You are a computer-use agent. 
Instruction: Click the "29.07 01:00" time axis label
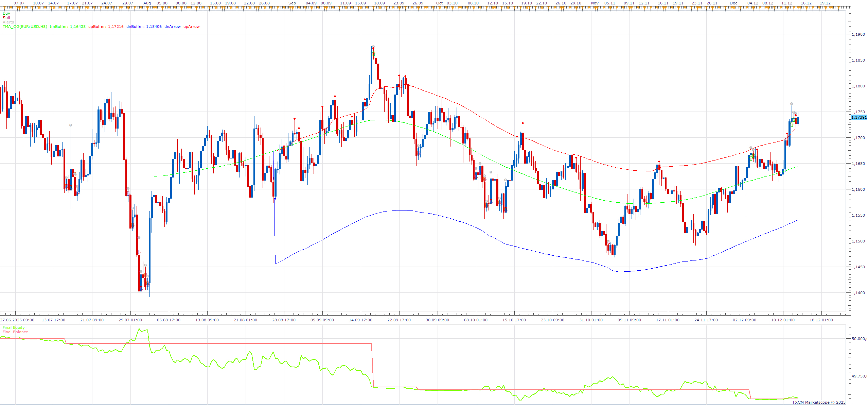coord(130,320)
